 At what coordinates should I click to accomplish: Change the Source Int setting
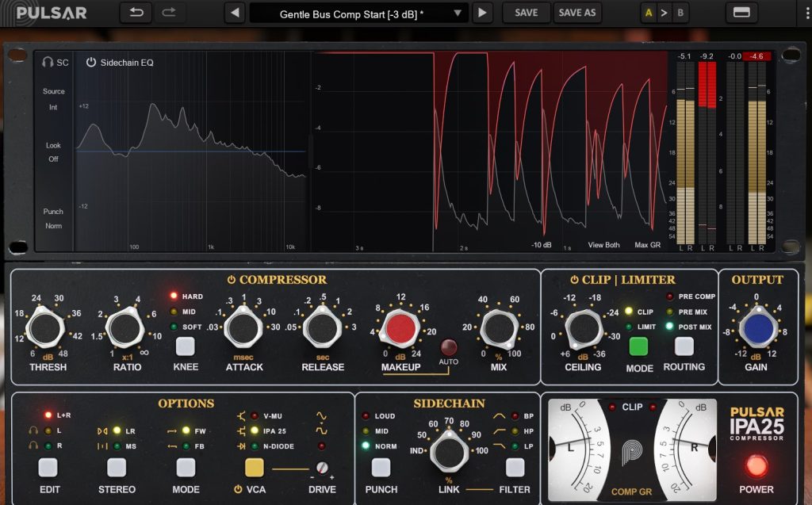point(53,107)
